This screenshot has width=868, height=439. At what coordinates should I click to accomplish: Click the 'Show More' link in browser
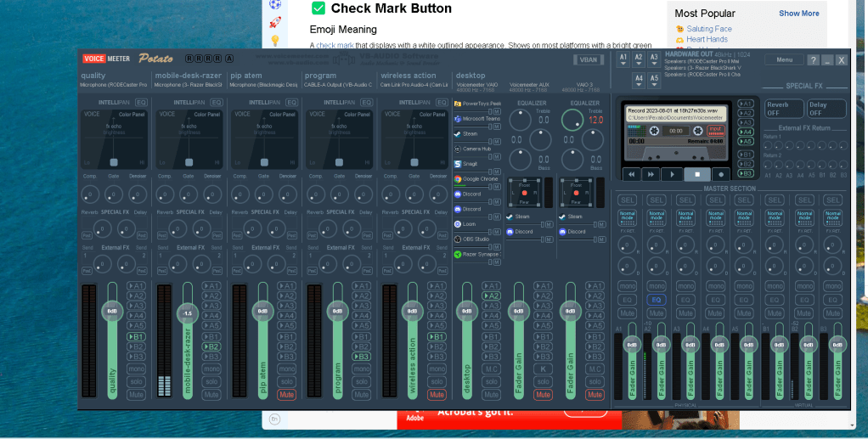799,14
